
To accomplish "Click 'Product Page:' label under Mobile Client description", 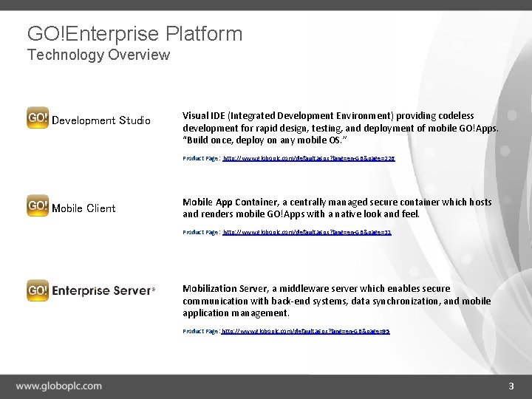I will [x=202, y=233].
